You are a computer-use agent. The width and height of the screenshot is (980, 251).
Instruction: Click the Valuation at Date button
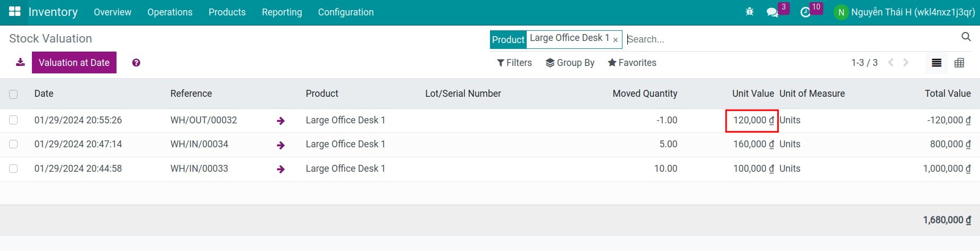[x=74, y=63]
